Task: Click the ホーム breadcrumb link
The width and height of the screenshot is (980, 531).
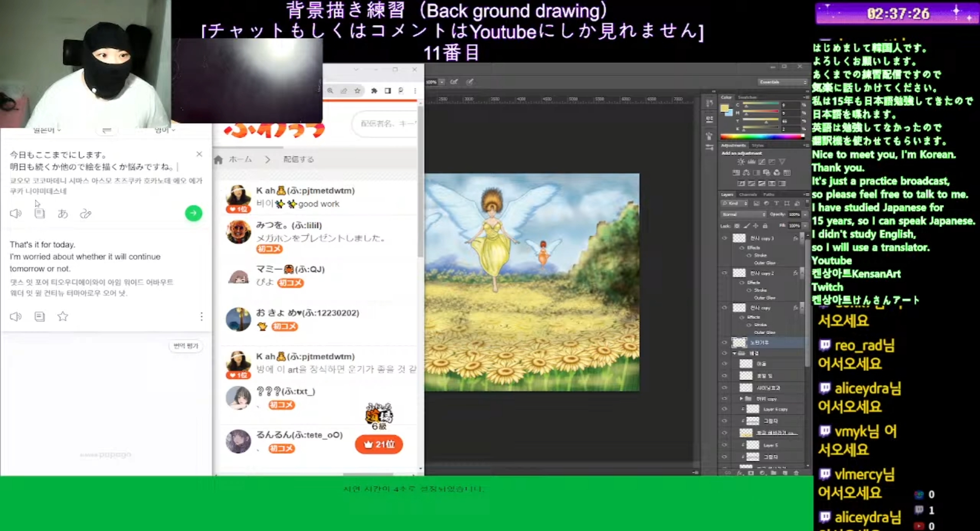Action: click(x=240, y=159)
